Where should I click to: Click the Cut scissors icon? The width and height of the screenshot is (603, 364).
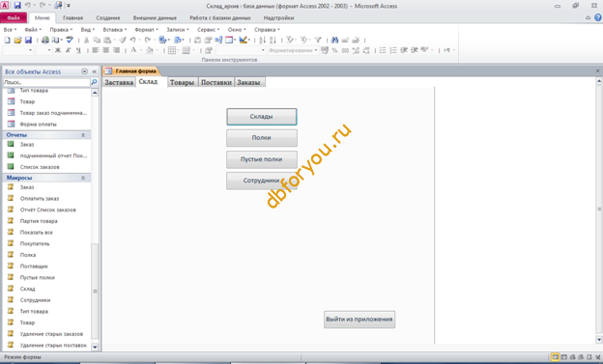[87, 40]
